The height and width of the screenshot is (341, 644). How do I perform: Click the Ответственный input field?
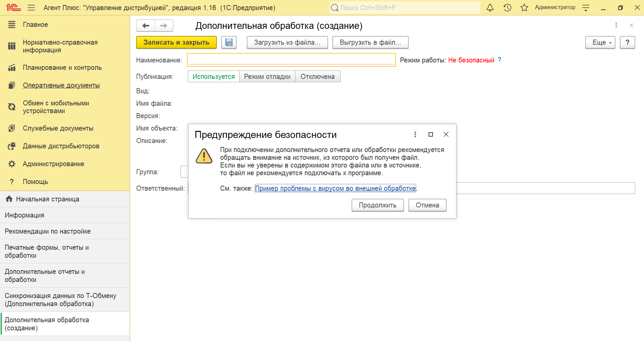[x=546, y=188]
